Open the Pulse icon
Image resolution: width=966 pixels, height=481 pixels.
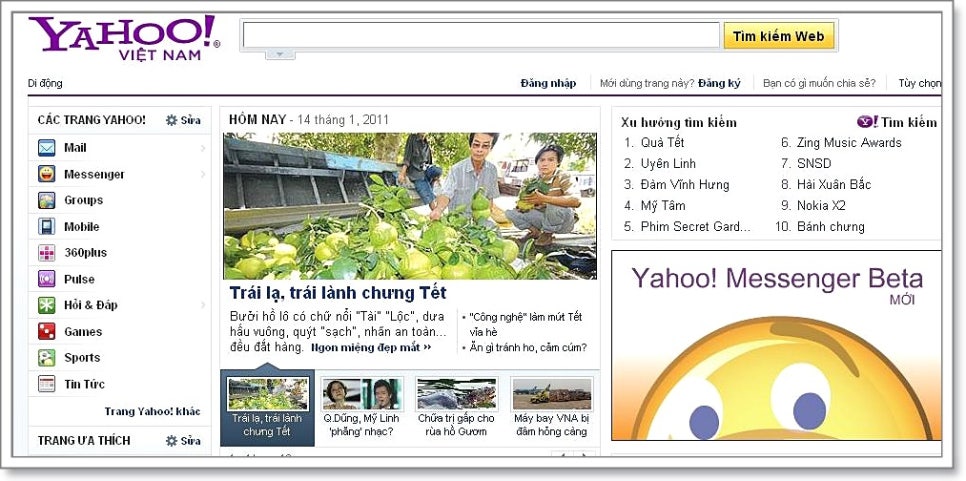pyautogui.click(x=47, y=279)
